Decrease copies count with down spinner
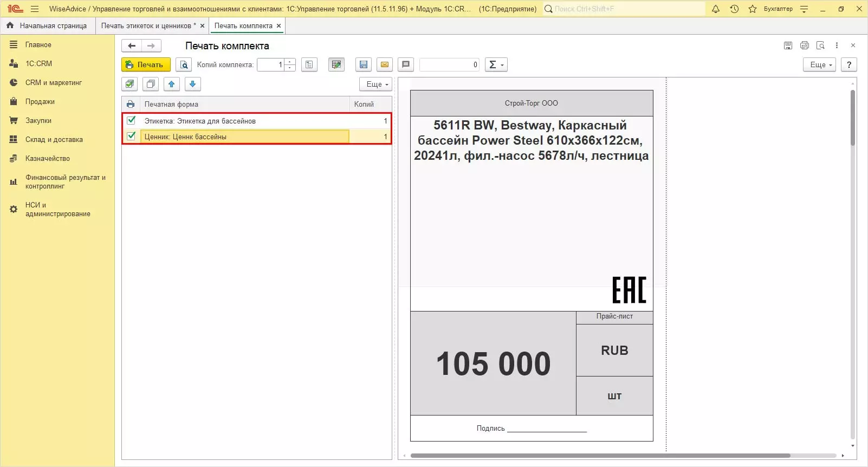868x467 pixels. pos(290,68)
